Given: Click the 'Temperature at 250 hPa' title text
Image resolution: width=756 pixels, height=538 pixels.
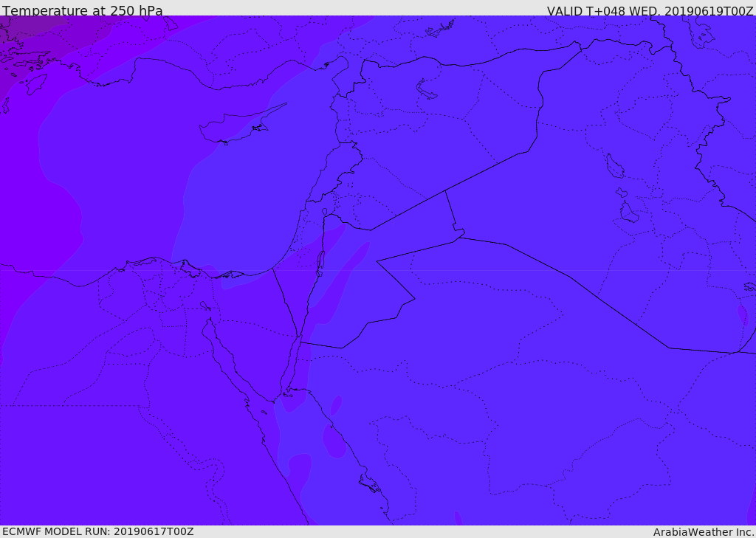Looking at the screenshot, I should (83, 10).
